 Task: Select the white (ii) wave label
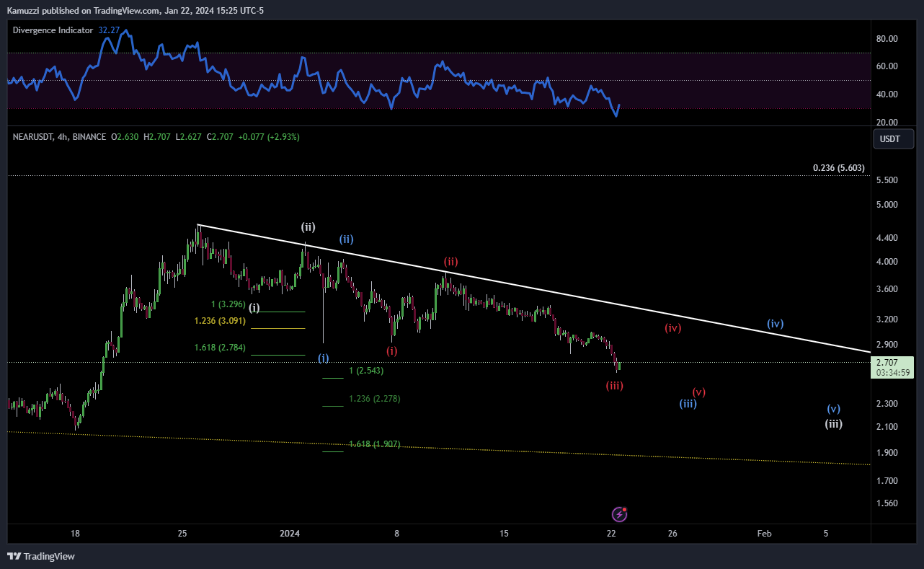tap(308, 226)
